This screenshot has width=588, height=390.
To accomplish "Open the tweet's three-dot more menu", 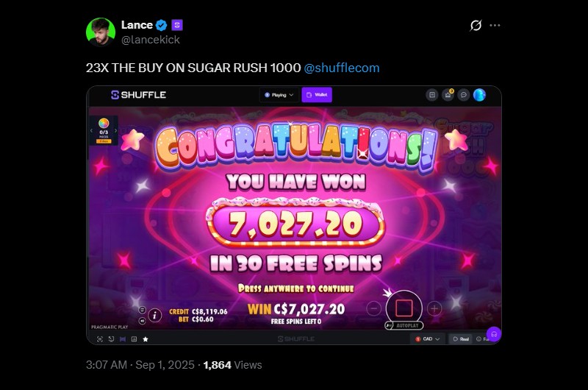I will (495, 25).
